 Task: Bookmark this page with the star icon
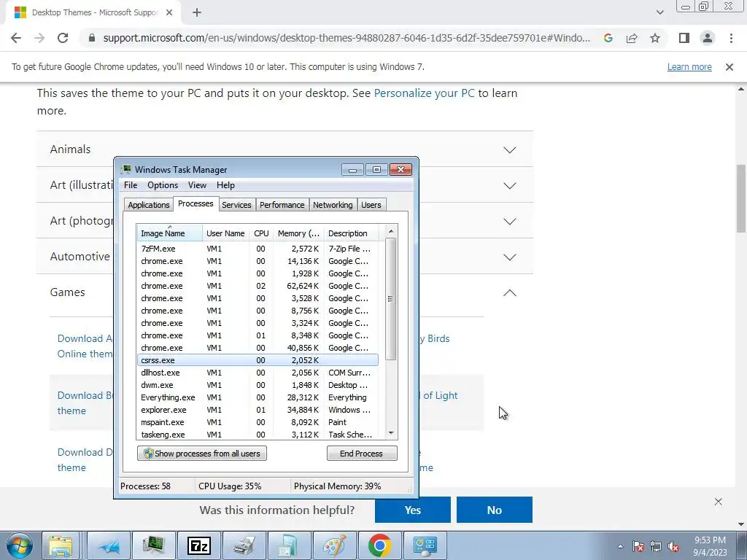[x=655, y=38]
